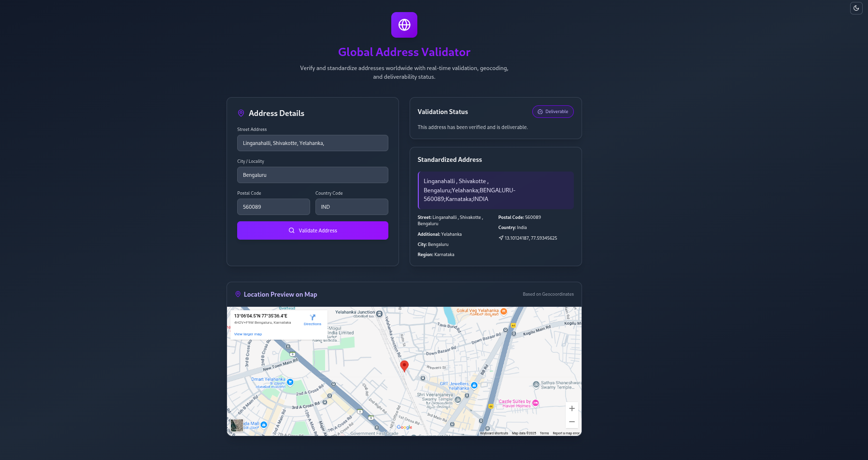Image resolution: width=868 pixels, height=460 pixels.
Task: Select the Dmart Yelahanka shopping marker
Action: 290,382
